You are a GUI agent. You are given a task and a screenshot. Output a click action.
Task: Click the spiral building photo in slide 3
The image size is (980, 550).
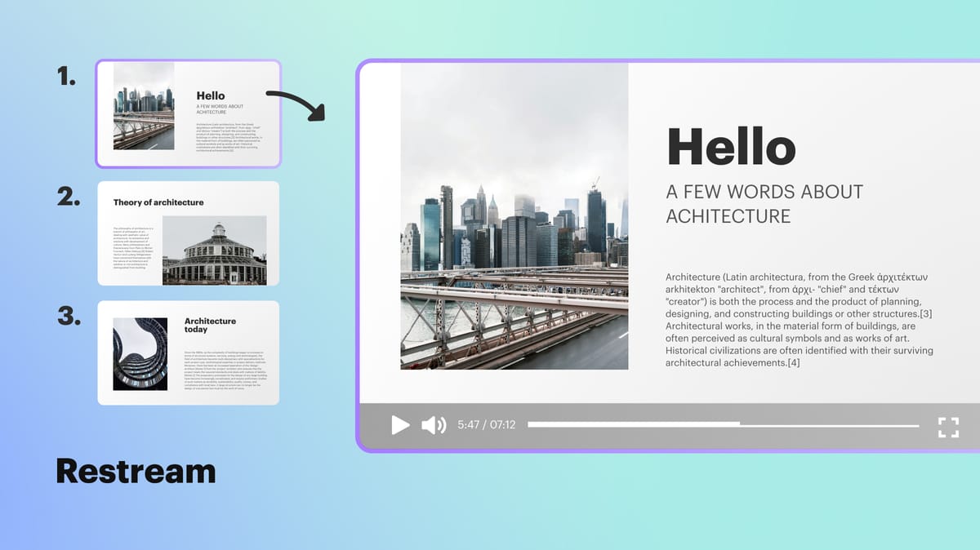pyautogui.click(x=140, y=353)
